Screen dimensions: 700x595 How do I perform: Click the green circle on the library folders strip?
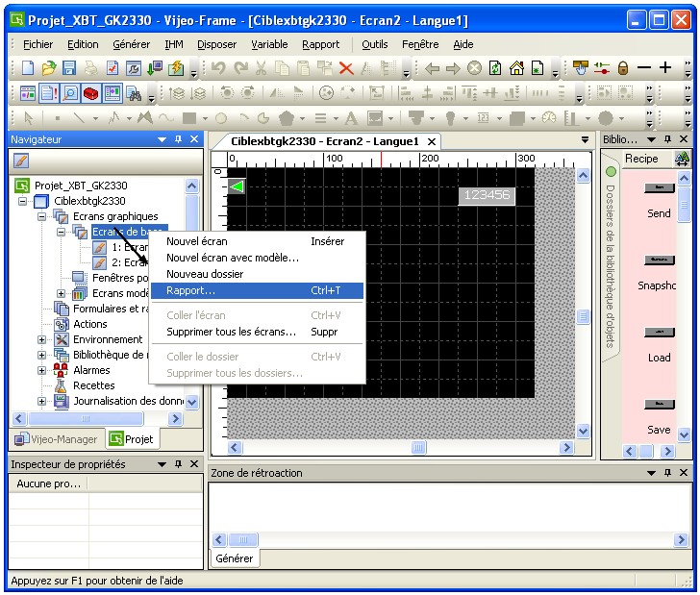click(611, 171)
